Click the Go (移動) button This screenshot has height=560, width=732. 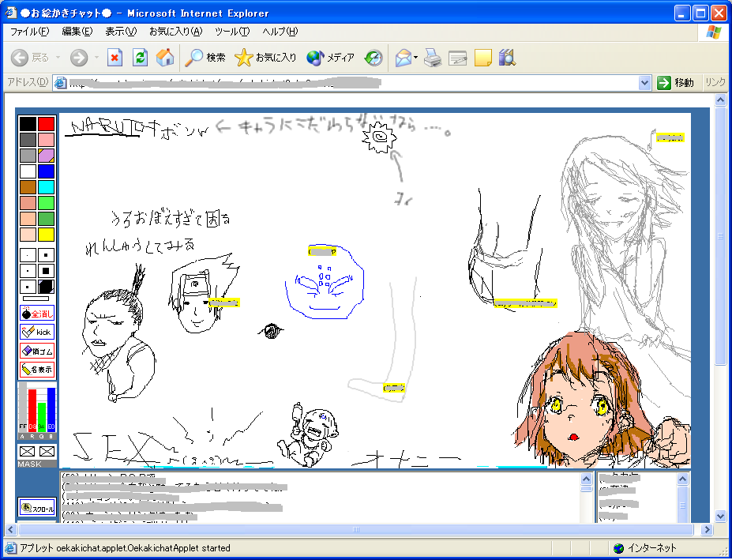click(676, 83)
